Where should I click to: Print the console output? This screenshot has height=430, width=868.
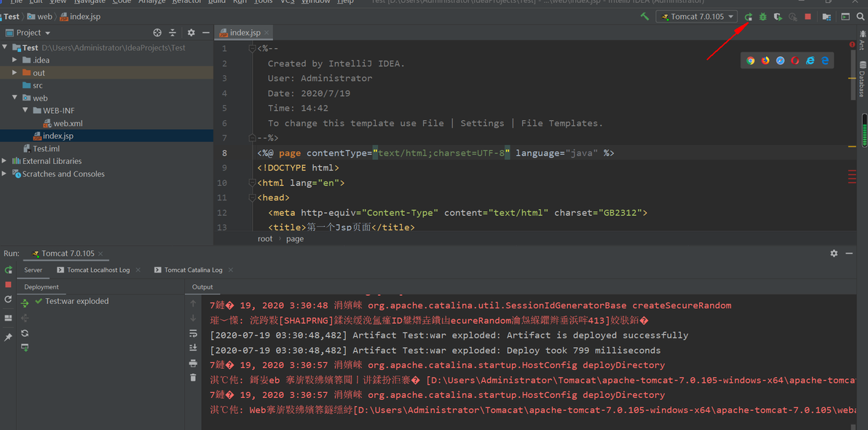point(193,363)
